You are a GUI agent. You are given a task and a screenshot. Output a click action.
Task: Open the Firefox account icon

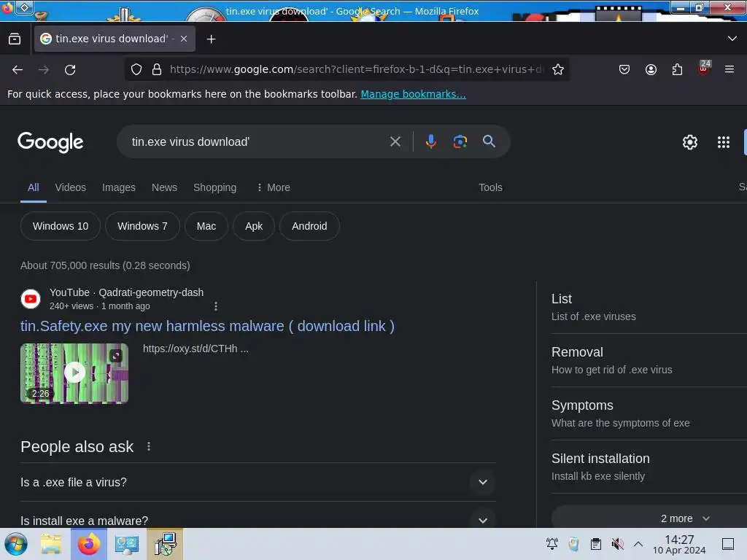tap(651, 69)
